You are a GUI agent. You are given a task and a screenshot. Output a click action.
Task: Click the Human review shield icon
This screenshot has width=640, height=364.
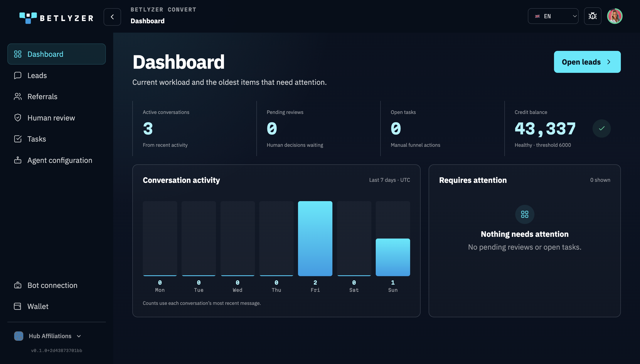coord(18,117)
